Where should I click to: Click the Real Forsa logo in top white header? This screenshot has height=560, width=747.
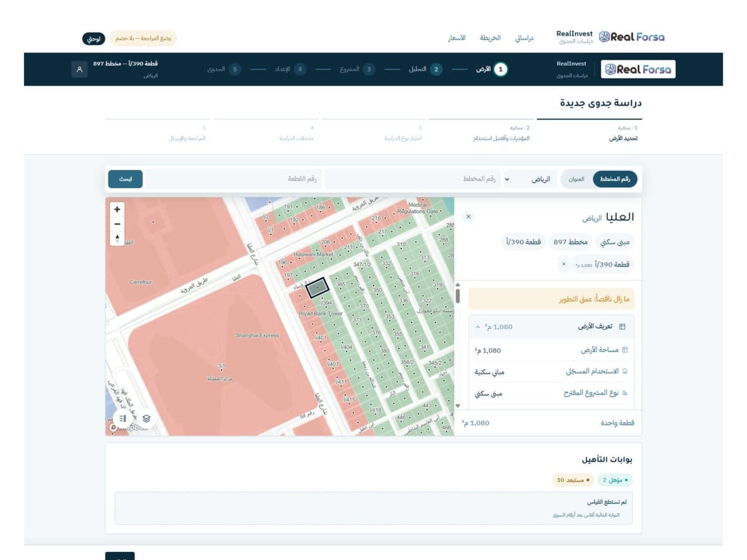tap(632, 37)
